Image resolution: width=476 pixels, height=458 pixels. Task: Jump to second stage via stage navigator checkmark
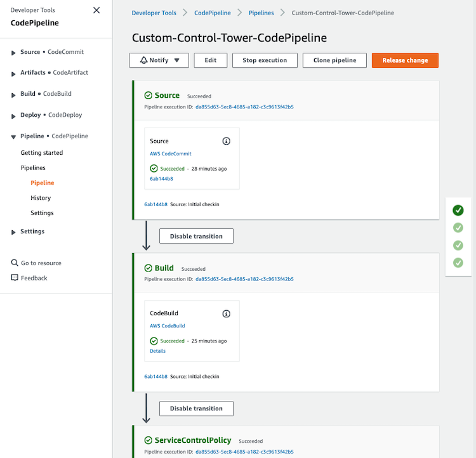point(458,228)
